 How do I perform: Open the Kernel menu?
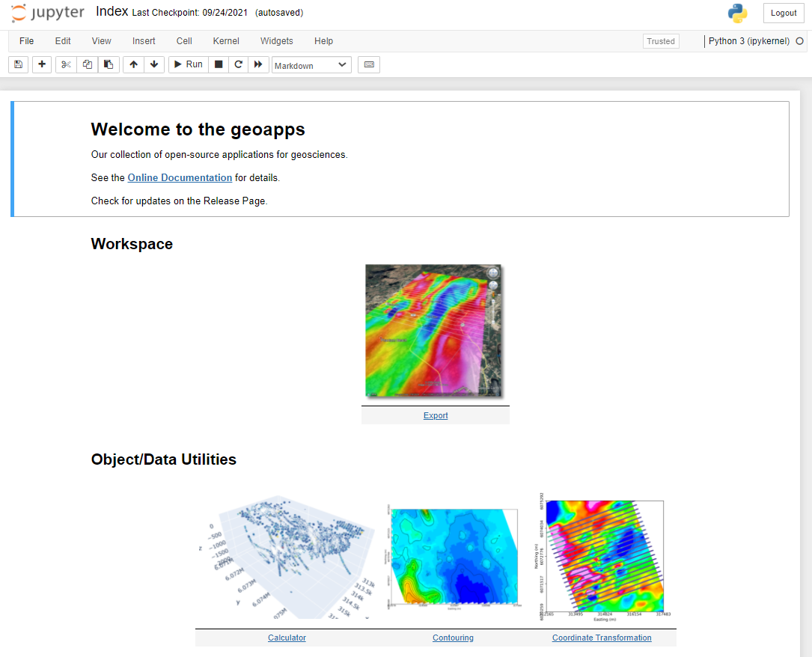click(226, 41)
